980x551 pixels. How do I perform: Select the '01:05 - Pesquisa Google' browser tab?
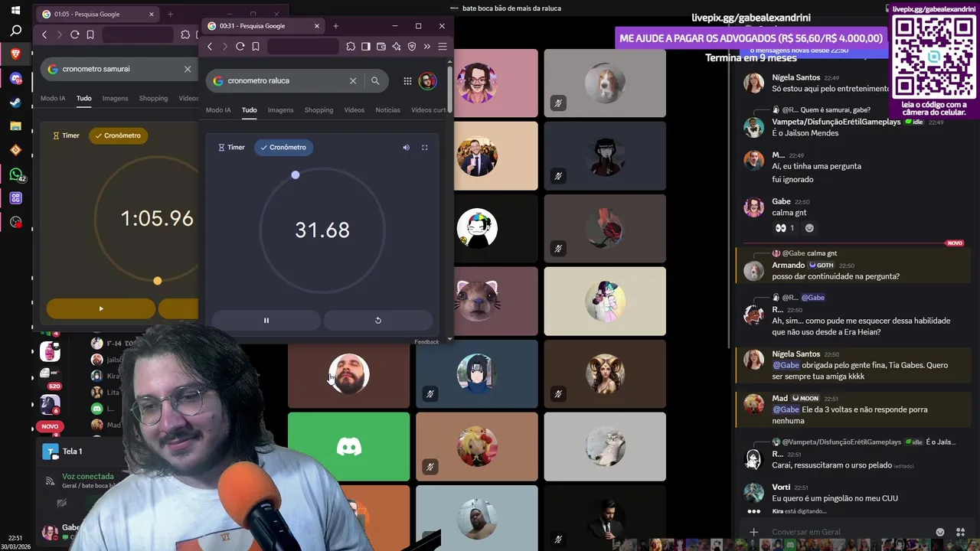(x=97, y=15)
